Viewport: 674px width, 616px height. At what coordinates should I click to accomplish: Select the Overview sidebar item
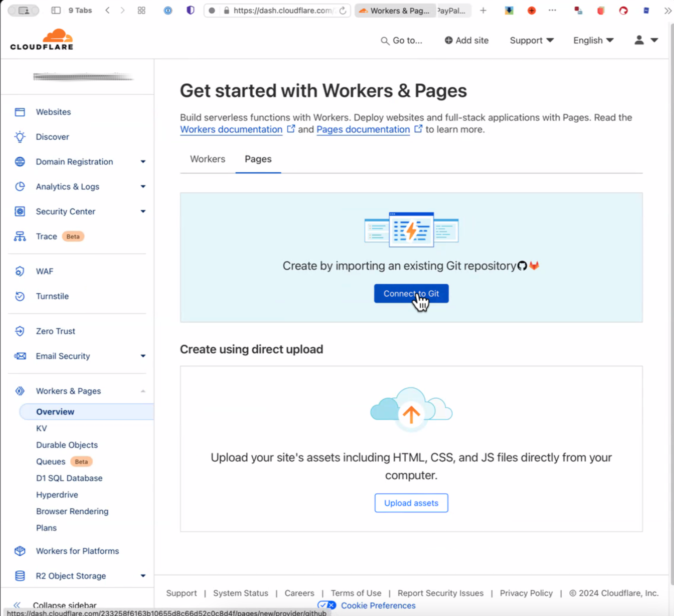pos(87,412)
